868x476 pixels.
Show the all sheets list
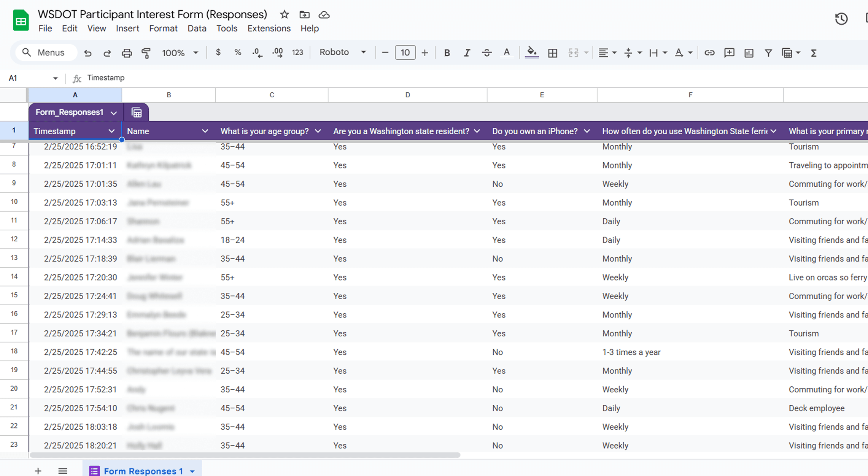(x=63, y=471)
